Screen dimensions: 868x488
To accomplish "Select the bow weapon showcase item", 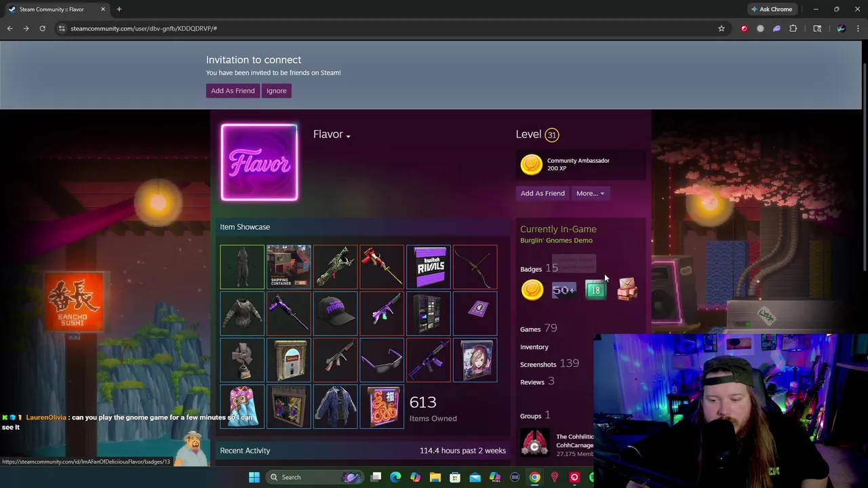I will [475, 267].
